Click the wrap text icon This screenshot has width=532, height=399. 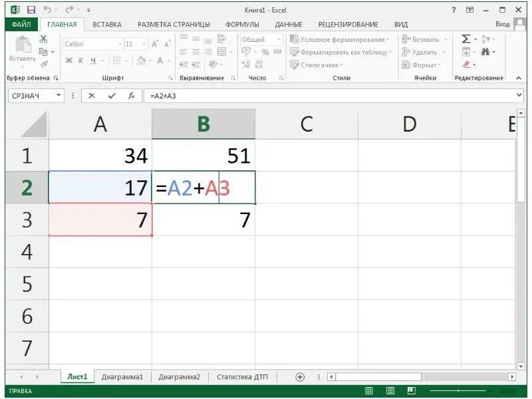[x=221, y=39]
